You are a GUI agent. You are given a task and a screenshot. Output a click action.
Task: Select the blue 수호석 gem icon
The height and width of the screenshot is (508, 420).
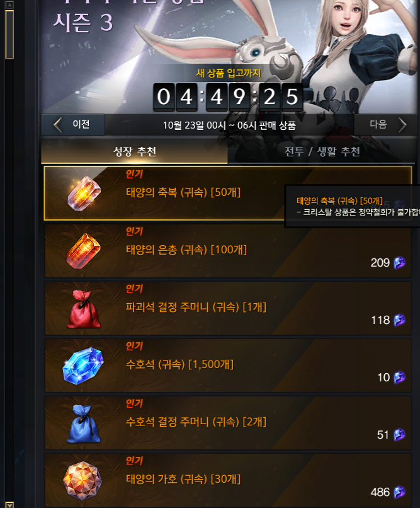(x=83, y=366)
